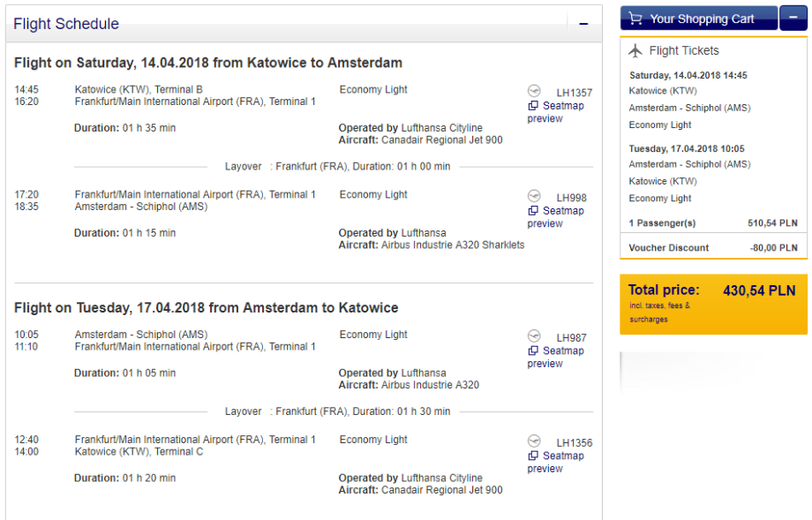Click the Saturday Katowice to Amsterdam heading
Viewport: 812px width, 520px height.
point(208,63)
